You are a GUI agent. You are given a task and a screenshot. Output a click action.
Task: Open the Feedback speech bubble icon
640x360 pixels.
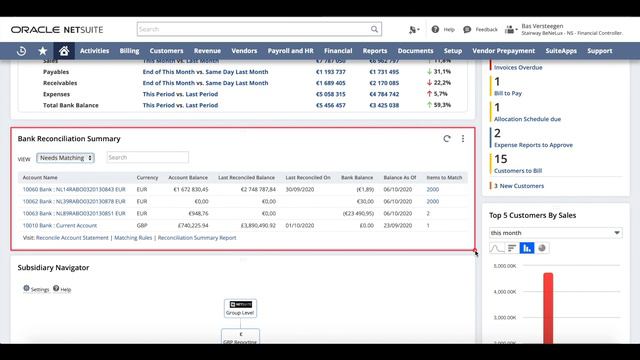(467, 29)
